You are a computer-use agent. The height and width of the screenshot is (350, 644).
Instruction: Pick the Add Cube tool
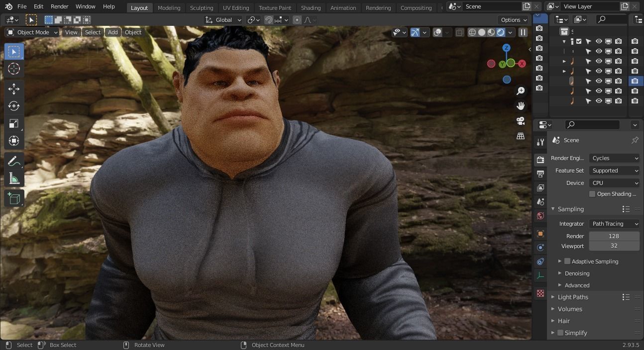(x=14, y=198)
